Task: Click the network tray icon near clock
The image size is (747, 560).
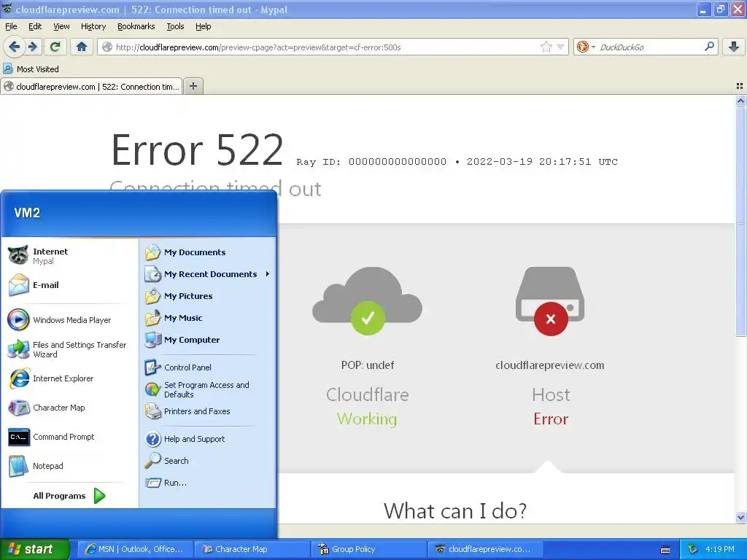Action: coord(692,550)
